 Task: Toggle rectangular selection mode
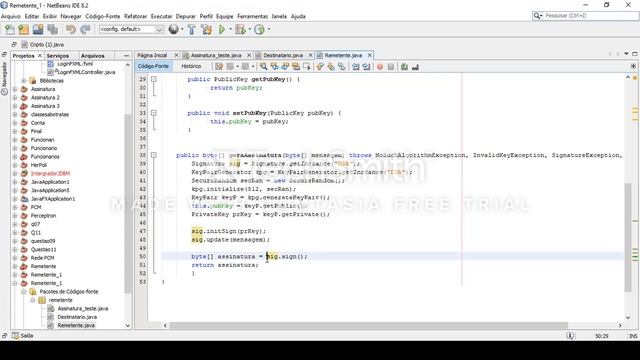click(x=307, y=67)
